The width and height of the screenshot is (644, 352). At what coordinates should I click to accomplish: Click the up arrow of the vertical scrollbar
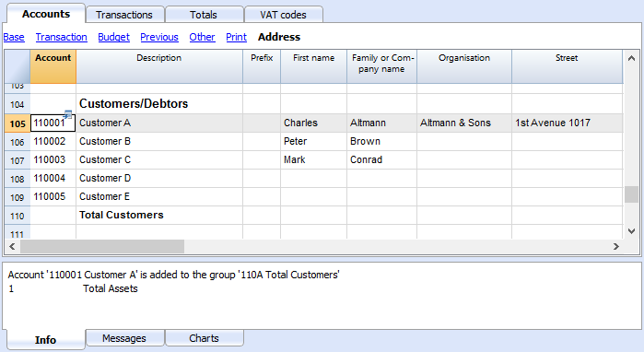[631, 58]
